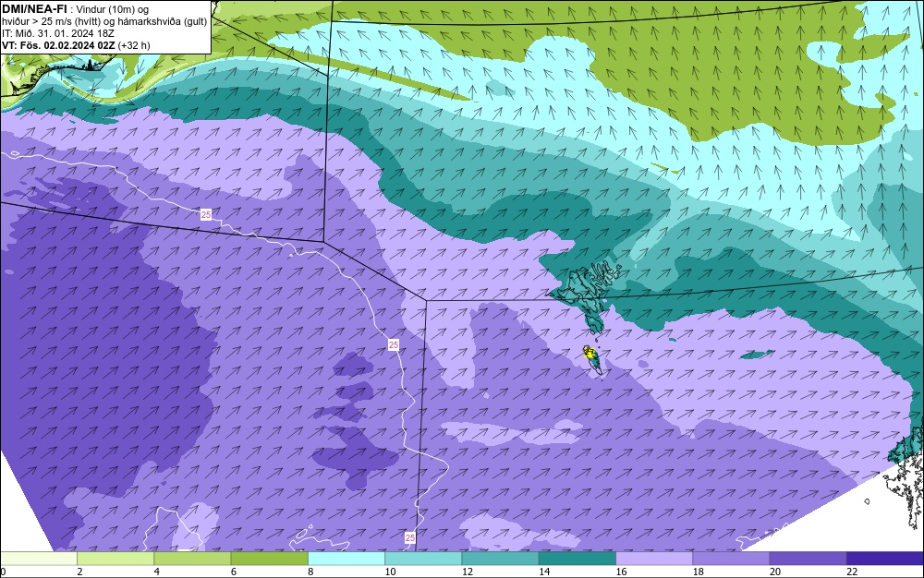
Task: Click the legend scale number "22"
Action: (x=852, y=572)
